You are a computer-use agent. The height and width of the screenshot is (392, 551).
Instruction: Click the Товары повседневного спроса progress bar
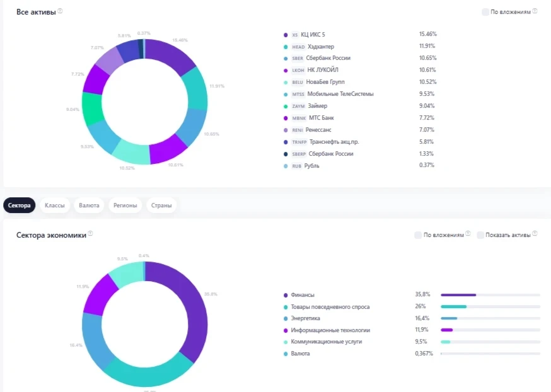(490, 307)
